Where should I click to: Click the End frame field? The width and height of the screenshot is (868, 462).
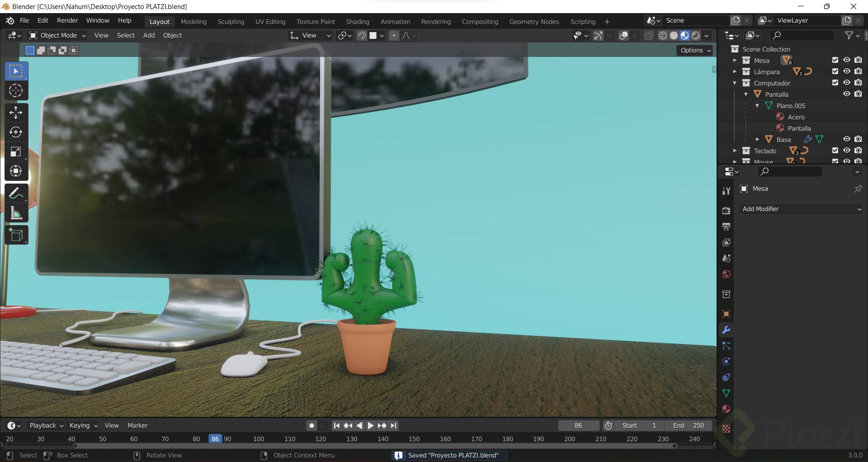click(688, 425)
